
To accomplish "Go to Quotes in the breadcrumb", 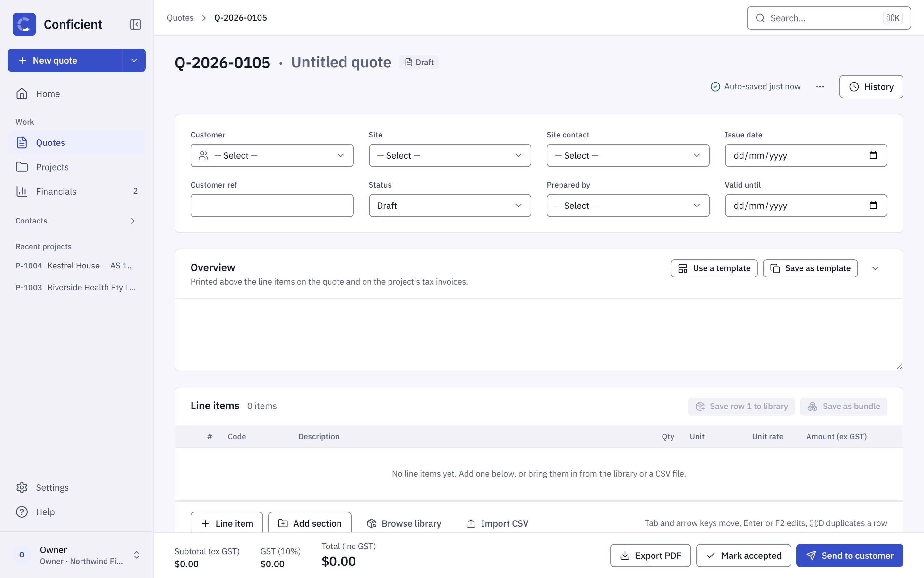I will pos(180,18).
